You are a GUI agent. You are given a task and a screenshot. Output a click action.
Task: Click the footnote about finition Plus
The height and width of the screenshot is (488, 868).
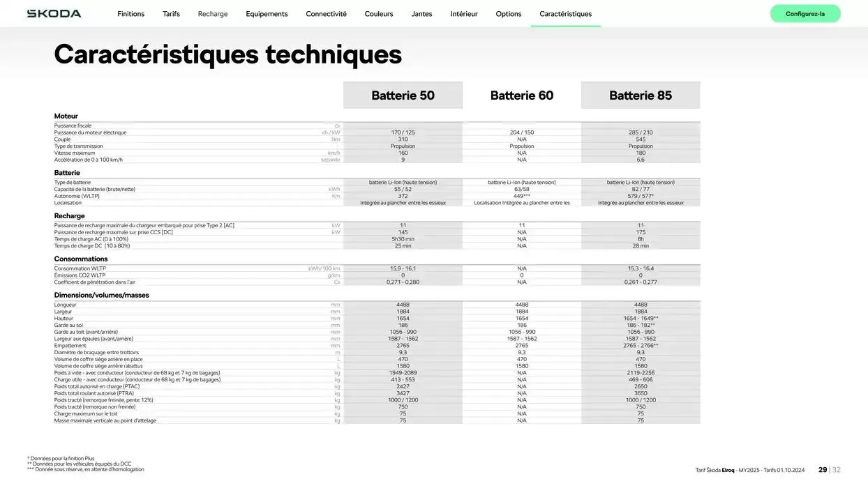tap(61, 458)
